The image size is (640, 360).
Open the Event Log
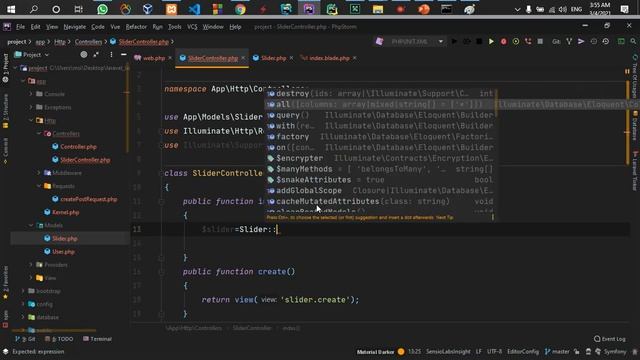tap(609, 339)
